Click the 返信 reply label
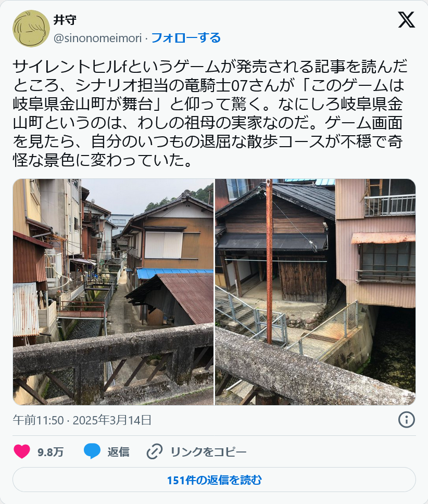Screen dimensions: 428x504 tap(118, 452)
